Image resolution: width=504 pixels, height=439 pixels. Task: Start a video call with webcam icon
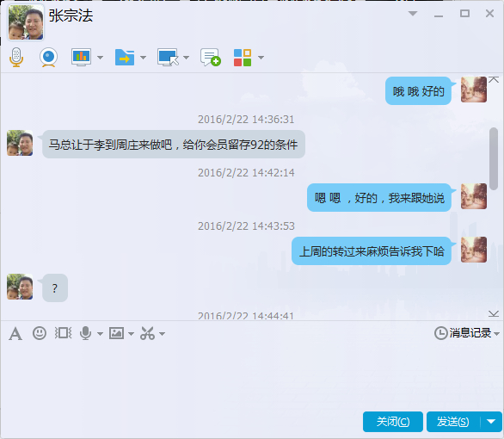coord(48,58)
